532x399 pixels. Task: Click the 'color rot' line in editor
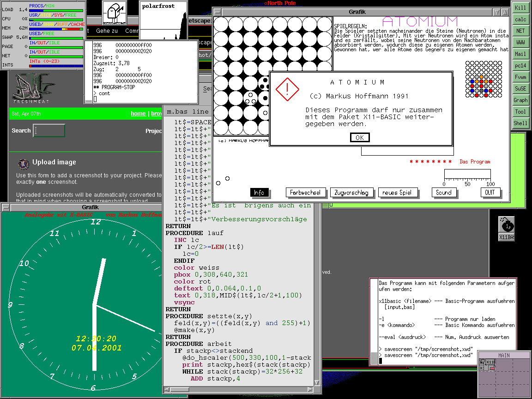coord(193,282)
